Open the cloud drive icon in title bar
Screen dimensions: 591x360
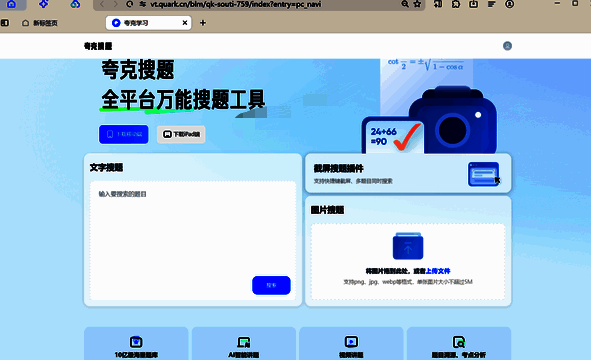(x=75, y=4)
